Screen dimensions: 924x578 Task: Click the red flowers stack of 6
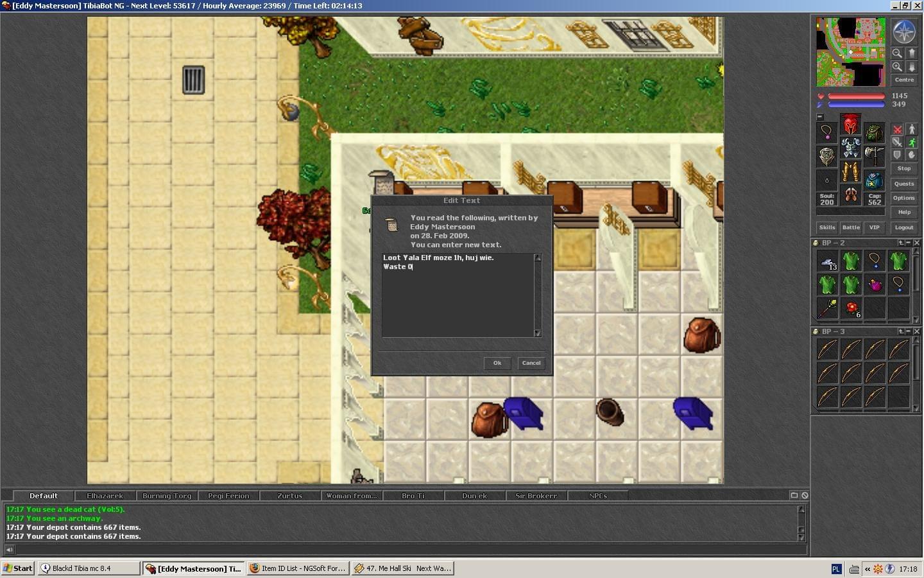point(851,308)
